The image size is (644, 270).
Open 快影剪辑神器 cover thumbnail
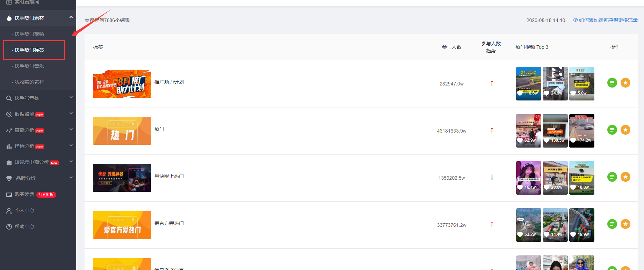pos(122,178)
